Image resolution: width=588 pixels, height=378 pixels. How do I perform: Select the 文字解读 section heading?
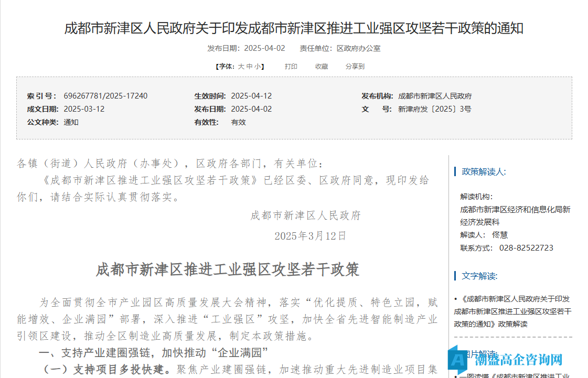(479, 276)
